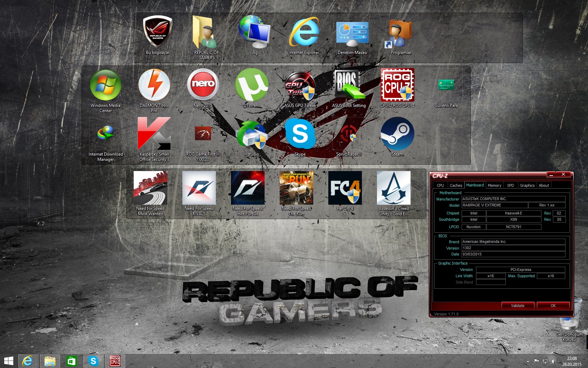The height and width of the screenshot is (368, 588).
Task: Click the Windows Start button
Action: point(9,361)
